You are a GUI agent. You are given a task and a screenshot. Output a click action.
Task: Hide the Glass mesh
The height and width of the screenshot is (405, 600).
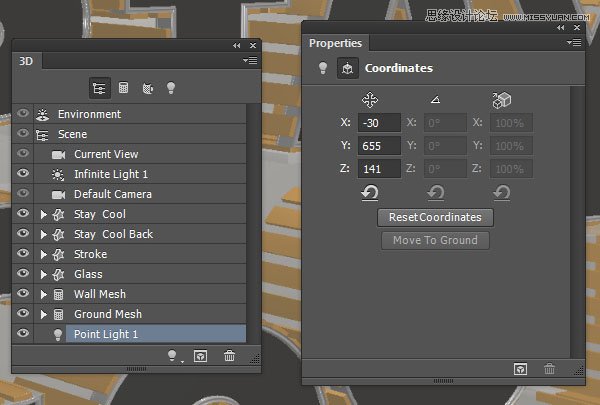(23, 273)
